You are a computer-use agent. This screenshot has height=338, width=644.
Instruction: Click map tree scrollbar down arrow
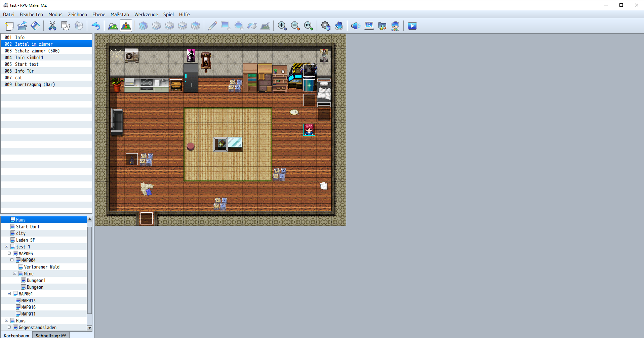[89, 328]
